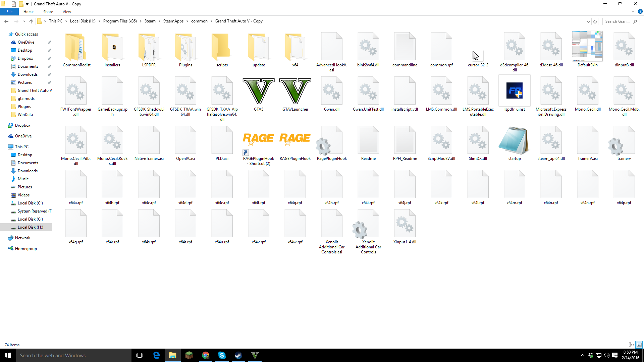Open the View ribbon tab
644x362 pixels.
tap(67, 12)
